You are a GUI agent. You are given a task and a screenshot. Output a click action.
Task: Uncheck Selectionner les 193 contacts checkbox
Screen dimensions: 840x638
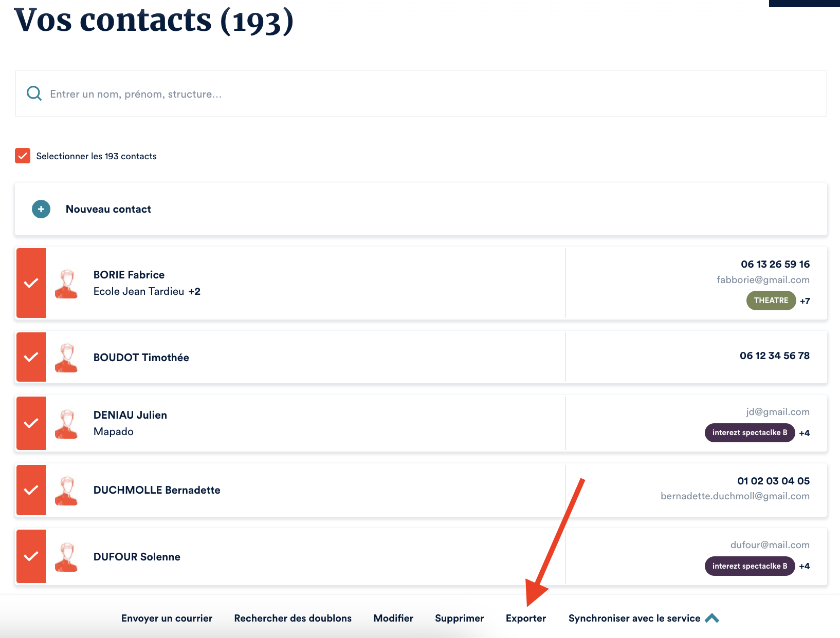tap(23, 156)
